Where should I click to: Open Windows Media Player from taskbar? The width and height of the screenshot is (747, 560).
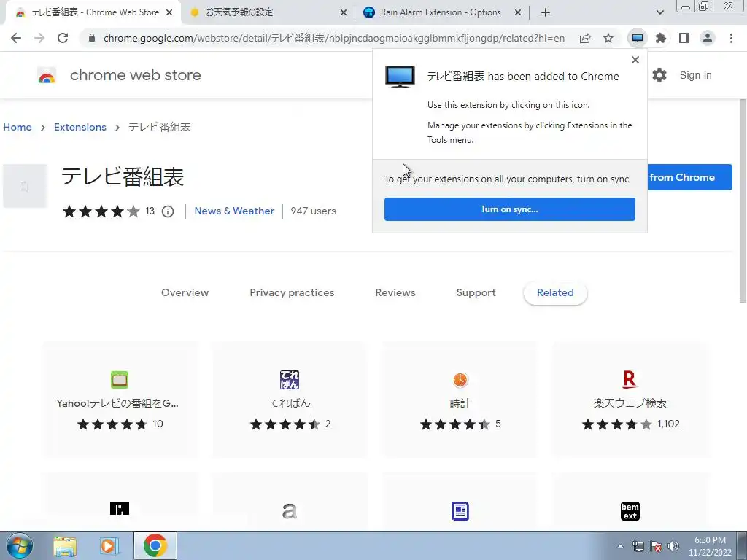(x=109, y=546)
